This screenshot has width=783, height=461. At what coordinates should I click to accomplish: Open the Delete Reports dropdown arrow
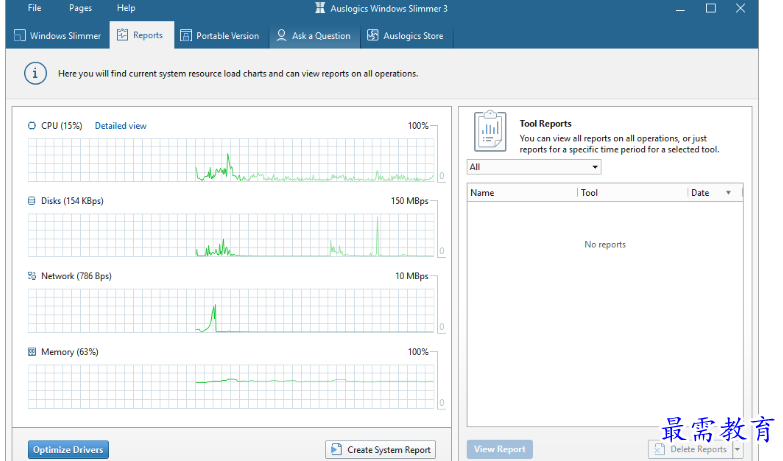(738, 450)
